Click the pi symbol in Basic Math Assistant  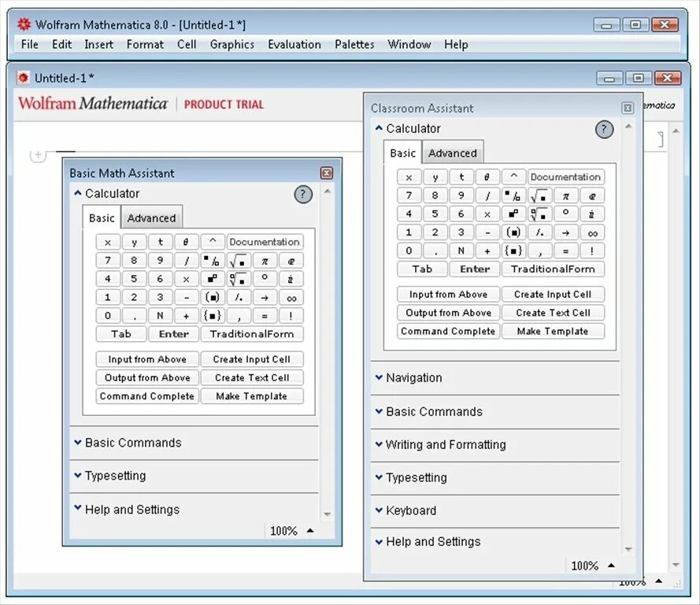coord(265,260)
